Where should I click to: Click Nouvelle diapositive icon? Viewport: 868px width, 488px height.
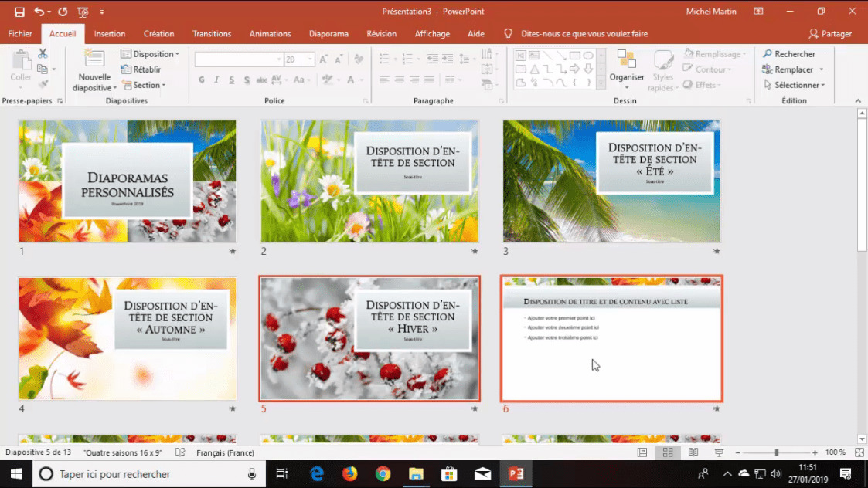94,59
